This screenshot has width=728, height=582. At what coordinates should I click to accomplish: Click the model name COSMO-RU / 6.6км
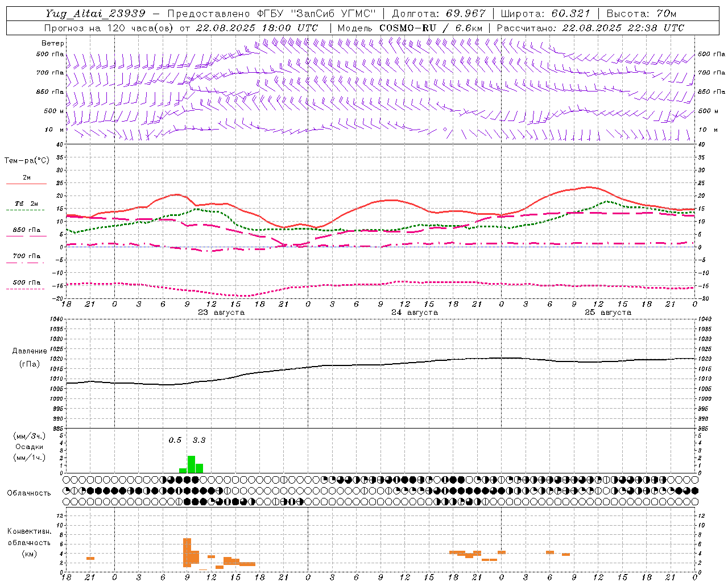click(x=431, y=28)
